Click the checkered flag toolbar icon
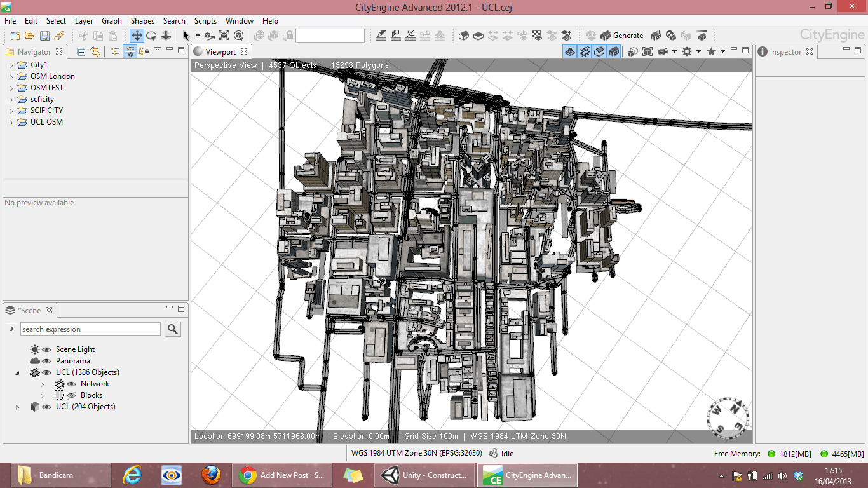Viewport: 868px width, 488px height. [537, 36]
